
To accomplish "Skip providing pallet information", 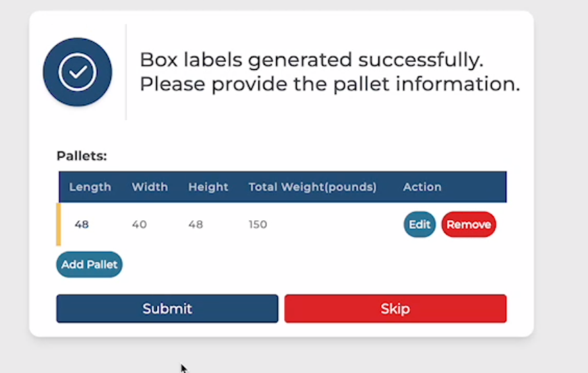I will (396, 308).
